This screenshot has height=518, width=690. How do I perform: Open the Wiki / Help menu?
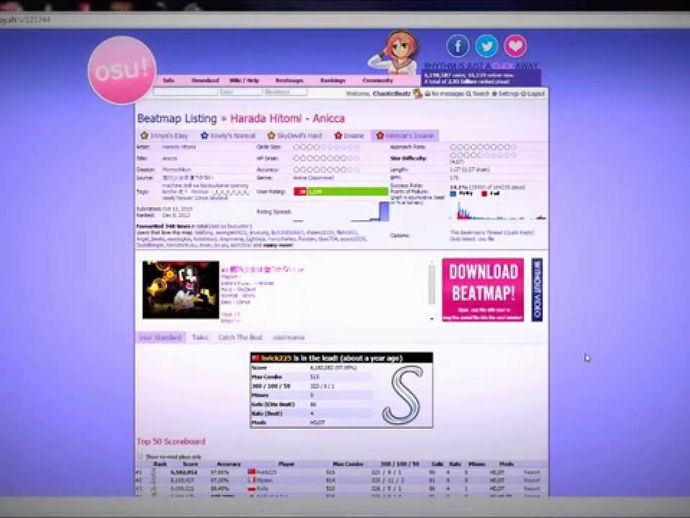coord(244,81)
